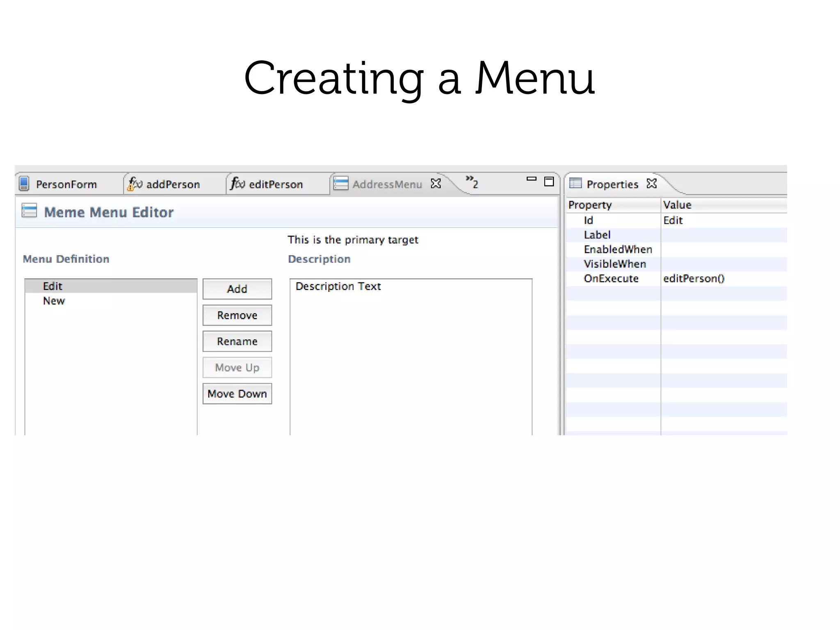Select the VisibleWhen property row
840x630 pixels.
pyautogui.click(x=676, y=264)
